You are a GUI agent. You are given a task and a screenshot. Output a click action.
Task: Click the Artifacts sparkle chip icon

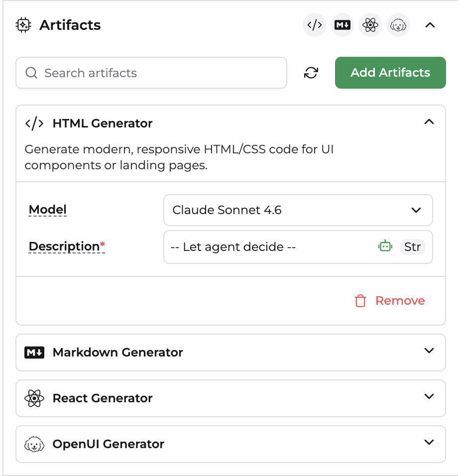[23, 25]
